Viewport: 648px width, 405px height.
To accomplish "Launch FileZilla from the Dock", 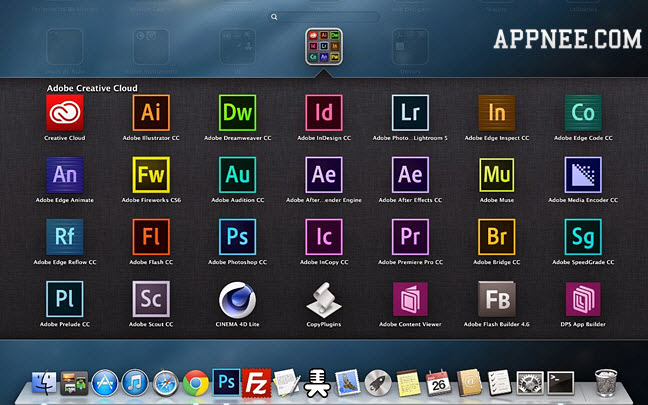I will coord(257,383).
